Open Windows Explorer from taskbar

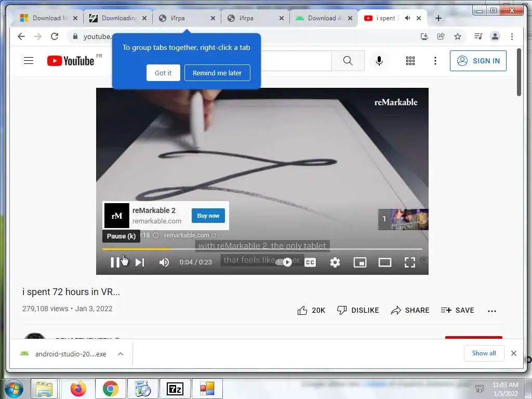click(45, 389)
